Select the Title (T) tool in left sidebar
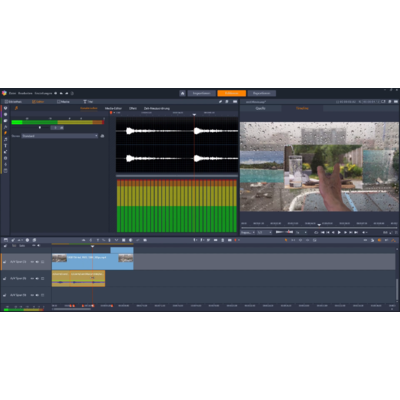Screen dimensions: 400x400 coord(5,146)
